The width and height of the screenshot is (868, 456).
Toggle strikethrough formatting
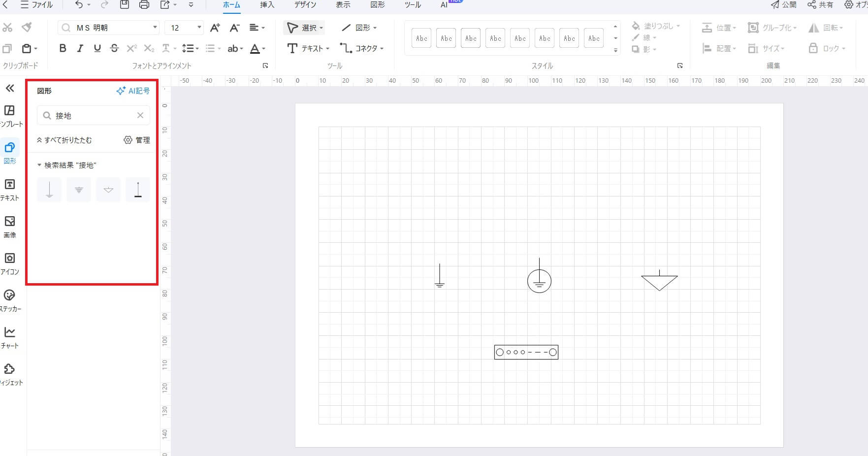[114, 48]
